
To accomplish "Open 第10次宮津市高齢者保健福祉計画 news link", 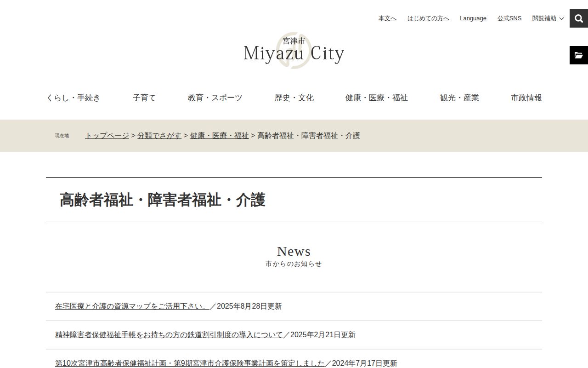I will [x=190, y=363].
